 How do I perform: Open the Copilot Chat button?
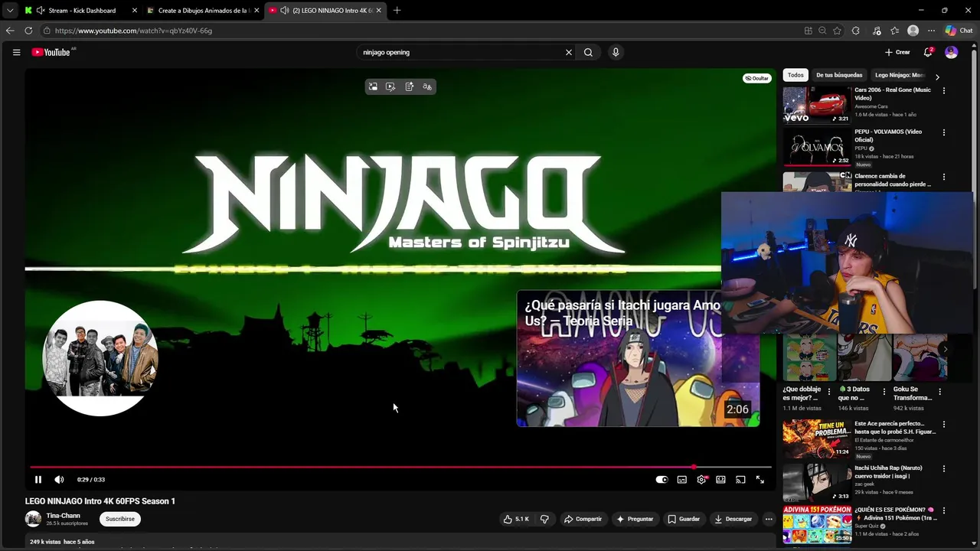(x=959, y=31)
